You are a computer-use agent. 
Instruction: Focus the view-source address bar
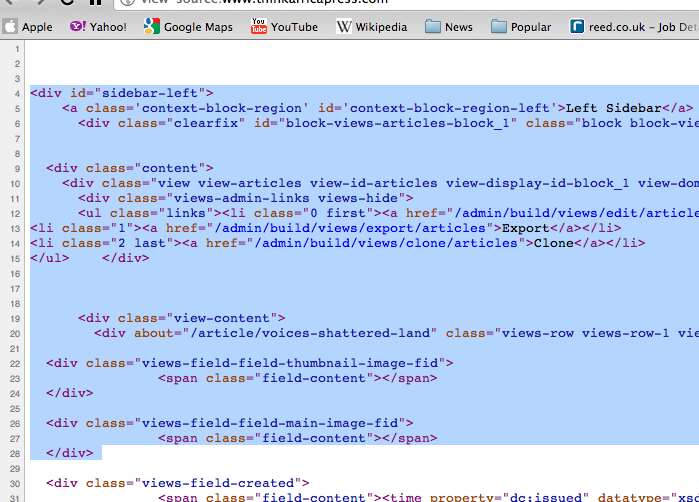tap(400, 3)
